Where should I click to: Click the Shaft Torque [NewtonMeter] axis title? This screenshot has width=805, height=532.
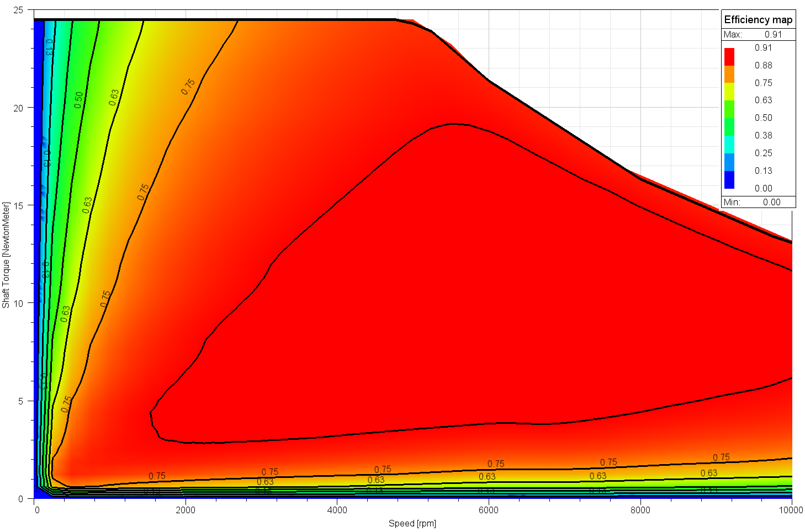(6, 255)
